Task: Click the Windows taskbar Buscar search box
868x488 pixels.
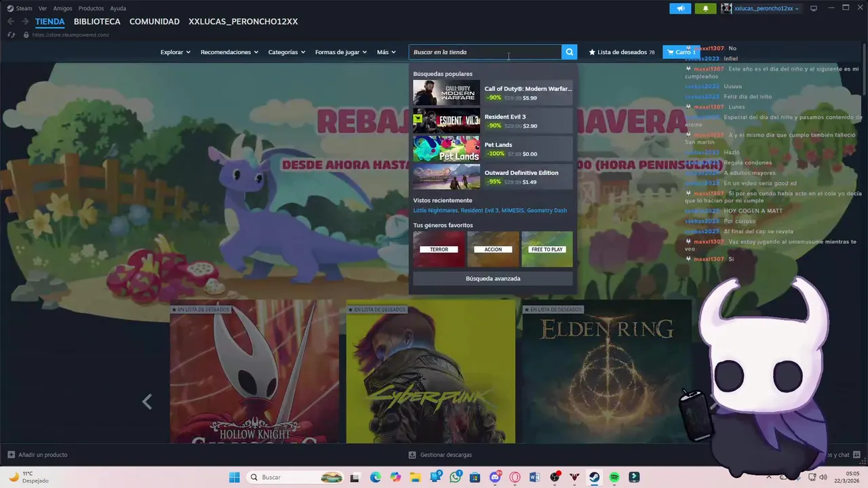Action: click(294, 477)
